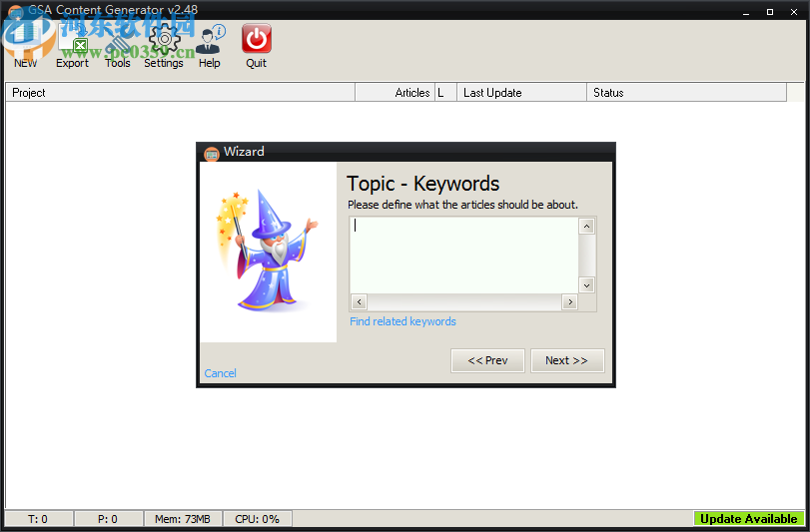Viewport: 810px width, 532px height.
Task: Click the L column header
Action: (445, 93)
